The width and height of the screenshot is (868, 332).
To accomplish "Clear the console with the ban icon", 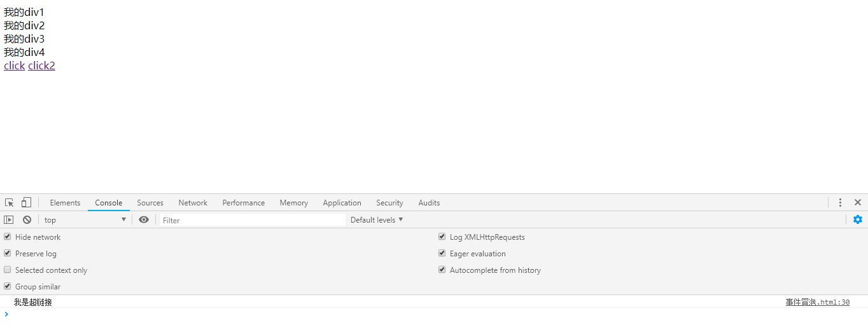I will [27, 219].
